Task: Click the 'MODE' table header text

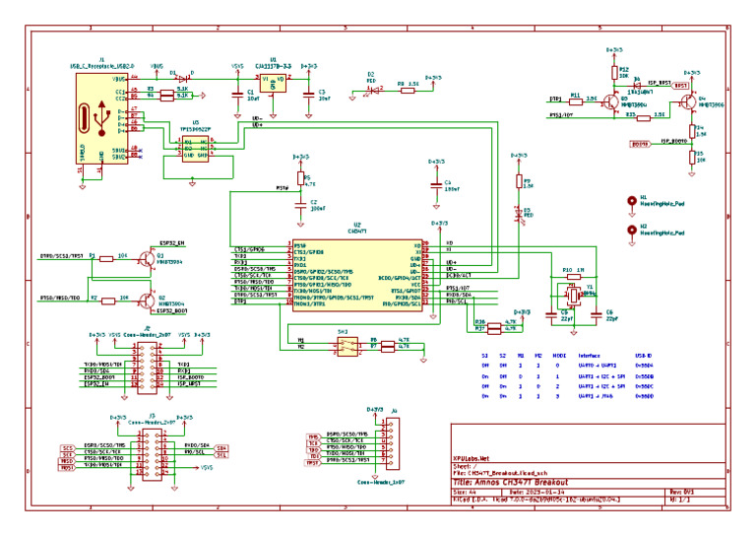Action: pos(559,356)
